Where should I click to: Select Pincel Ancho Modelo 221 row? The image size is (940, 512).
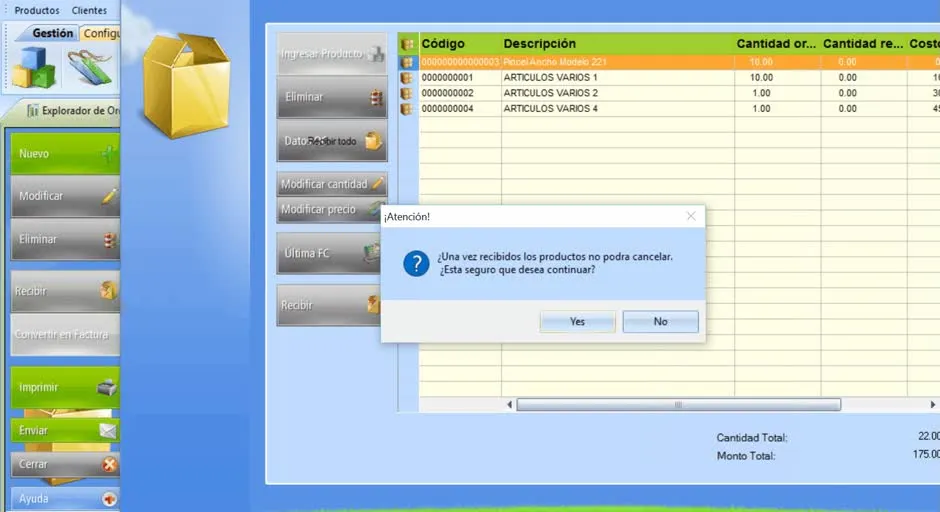click(x=679, y=62)
